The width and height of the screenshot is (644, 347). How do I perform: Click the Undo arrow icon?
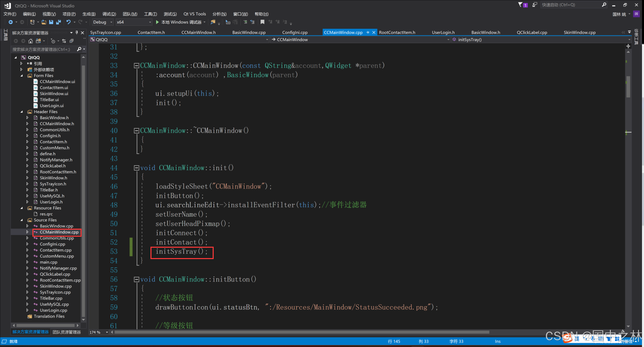tap(69, 22)
